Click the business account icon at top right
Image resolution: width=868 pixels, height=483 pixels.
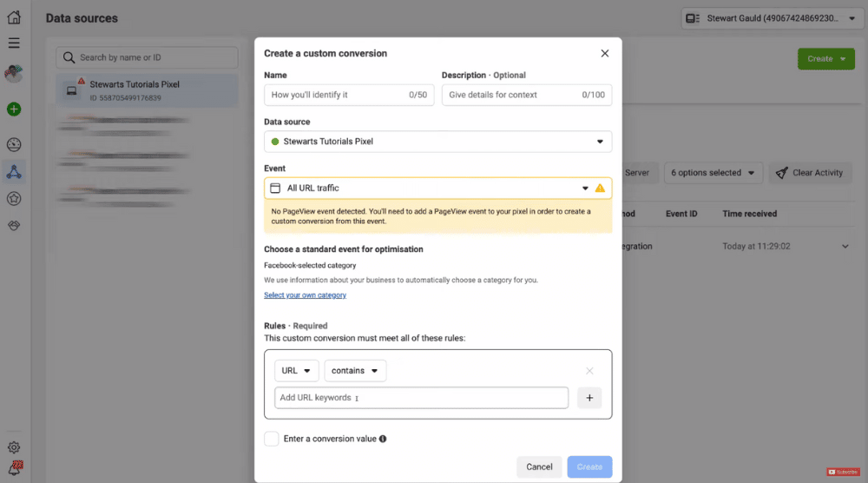[x=693, y=18]
